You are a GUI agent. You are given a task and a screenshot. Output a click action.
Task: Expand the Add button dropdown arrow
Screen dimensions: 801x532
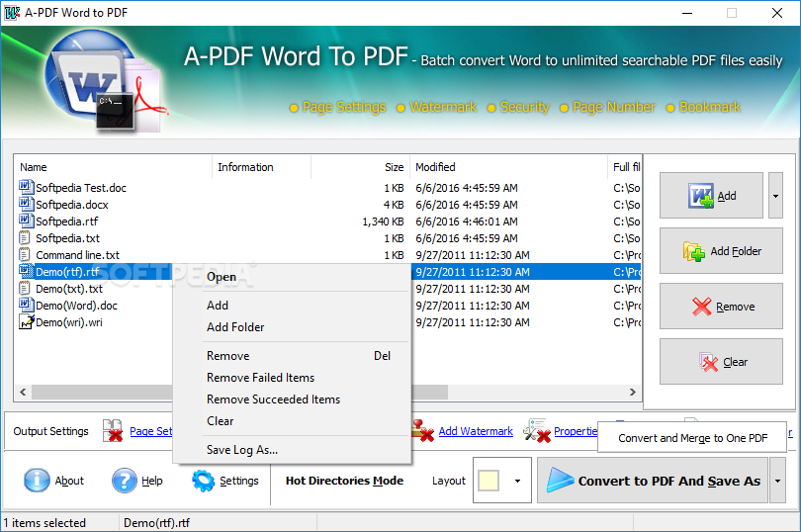coord(775,195)
